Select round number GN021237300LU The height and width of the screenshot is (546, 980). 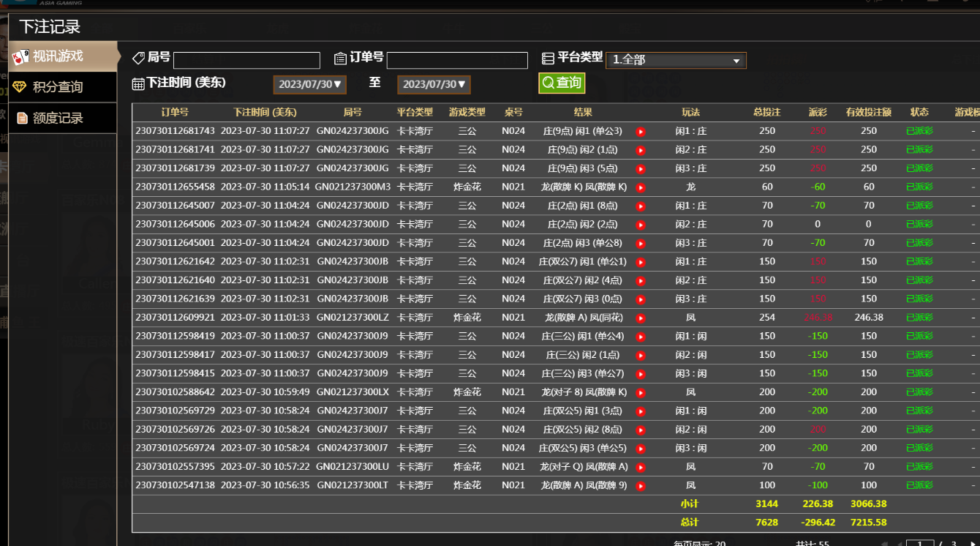353,467
